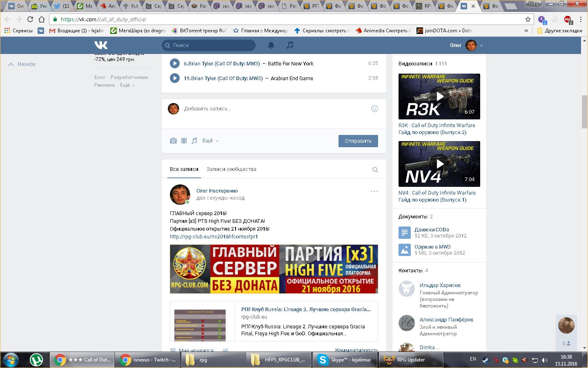Open the music note player icon

point(290,45)
